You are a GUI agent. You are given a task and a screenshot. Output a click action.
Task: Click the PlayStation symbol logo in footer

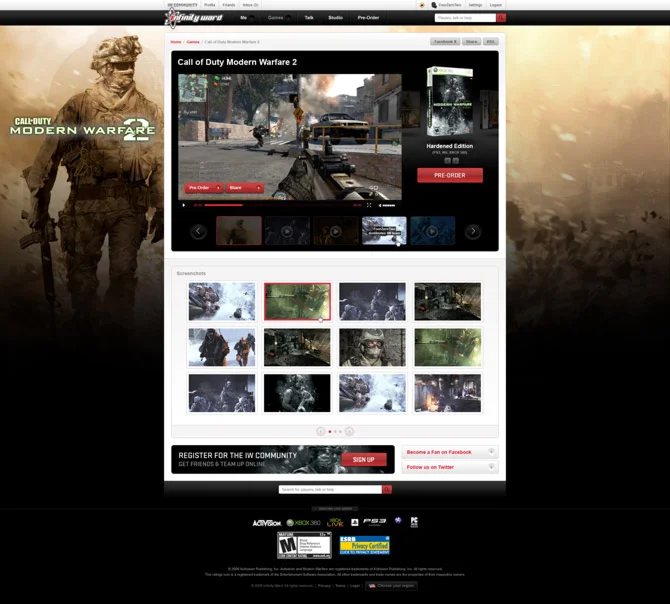point(355,522)
